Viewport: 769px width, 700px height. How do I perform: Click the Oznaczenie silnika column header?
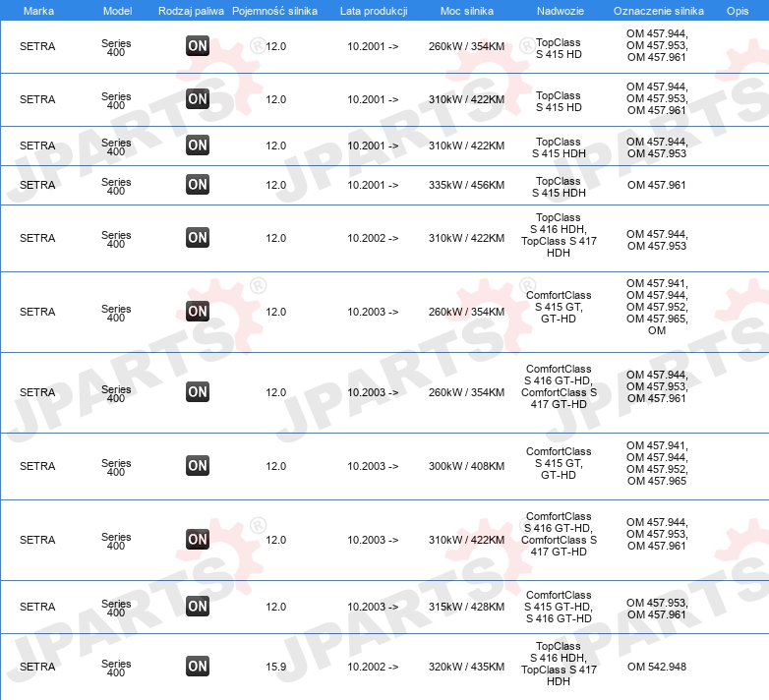[x=659, y=11]
